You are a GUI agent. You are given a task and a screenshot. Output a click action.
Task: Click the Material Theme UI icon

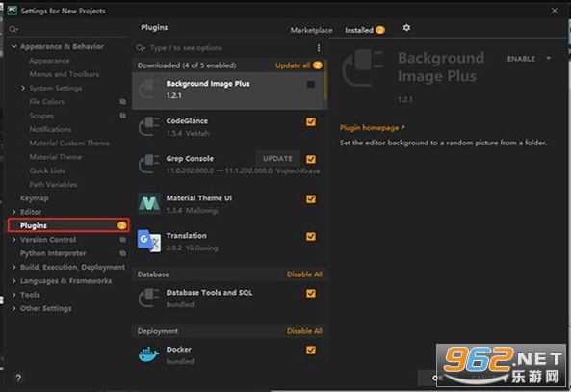point(148,203)
